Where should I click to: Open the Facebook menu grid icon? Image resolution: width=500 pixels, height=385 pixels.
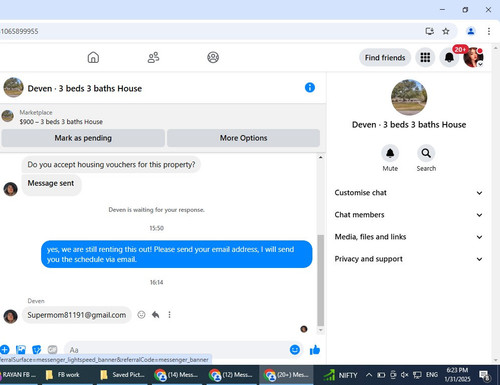coord(425,57)
